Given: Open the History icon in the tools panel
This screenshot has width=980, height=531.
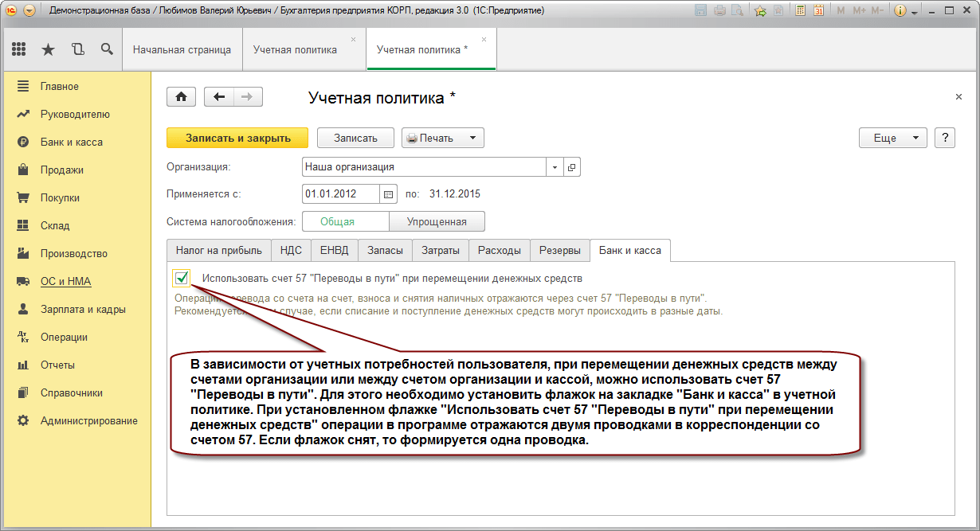Looking at the screenshot, I should (77, 49).
